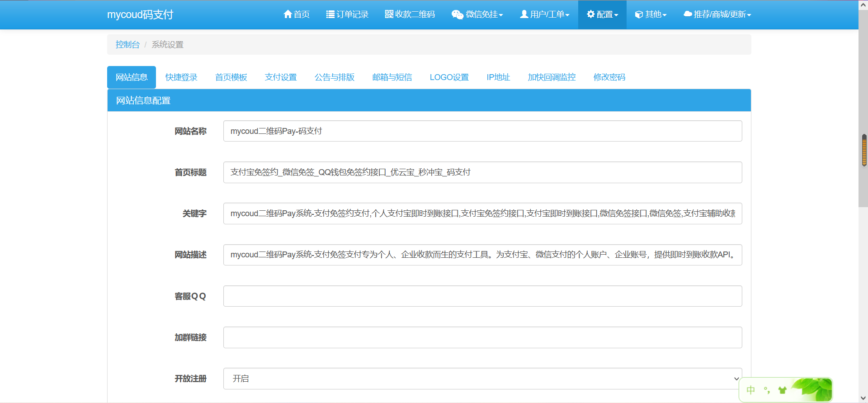Click the WeChat icon in navbar
Screen dimensions: 868x403
(457, 14)
